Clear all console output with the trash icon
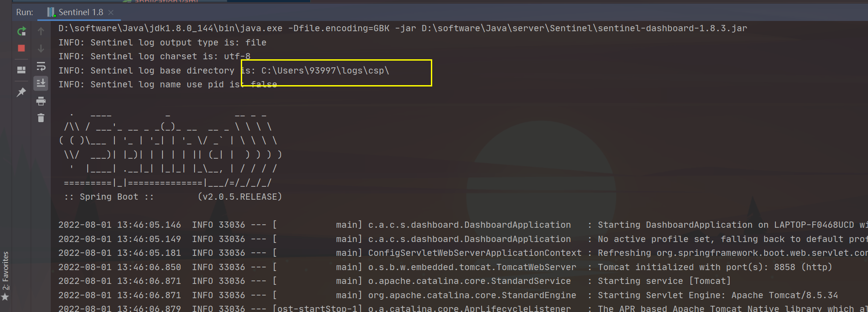Viewport: 868px width, 312px height. click(x=41, y=118)
